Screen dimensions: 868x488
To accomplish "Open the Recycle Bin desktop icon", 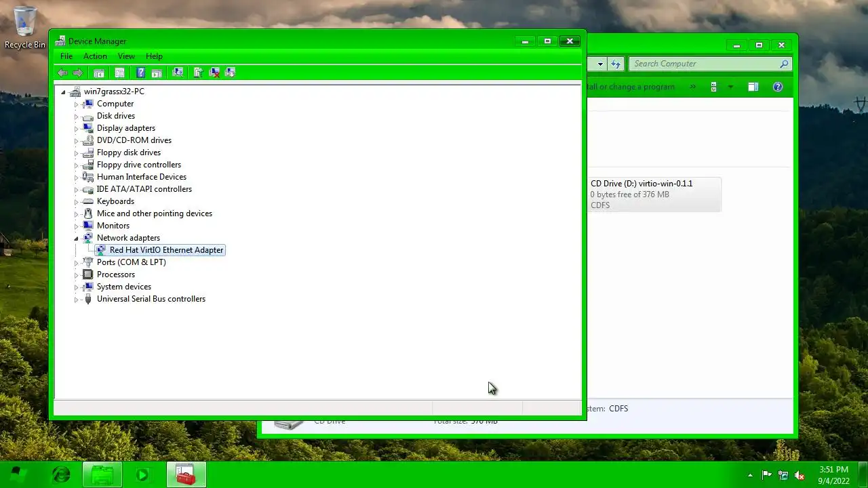I will tap(25, 27).
